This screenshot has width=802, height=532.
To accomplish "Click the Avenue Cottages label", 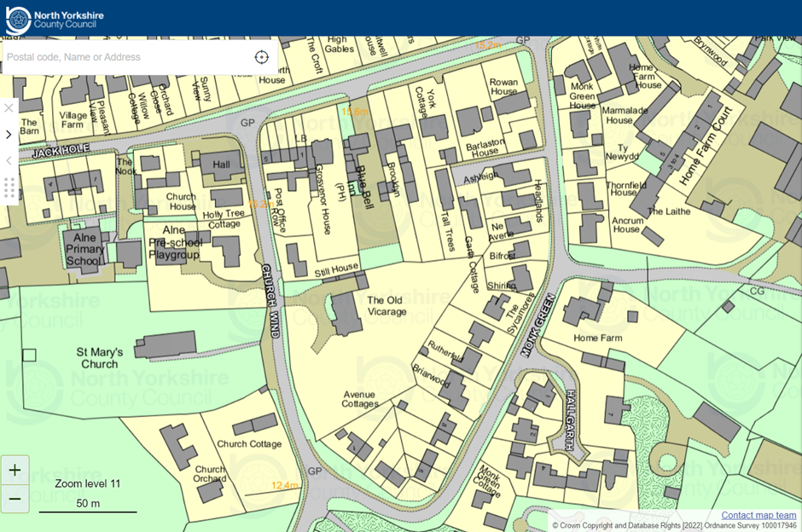I will click(360, 399).
